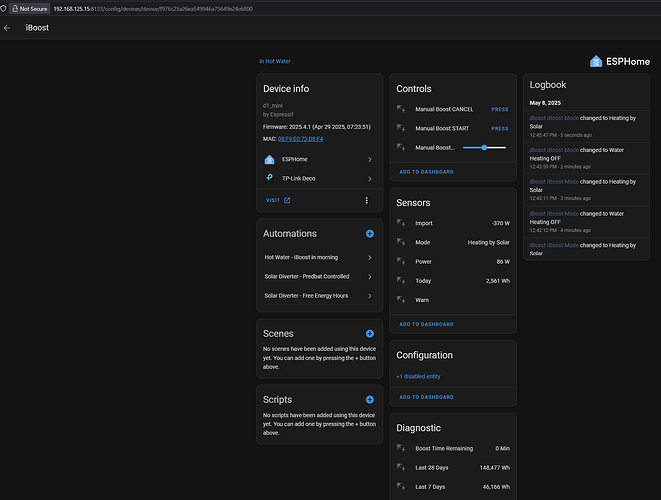Click the TP-Link Deco icon in Device info
Screen dimensions: 661x500
[x=269, y=178]
